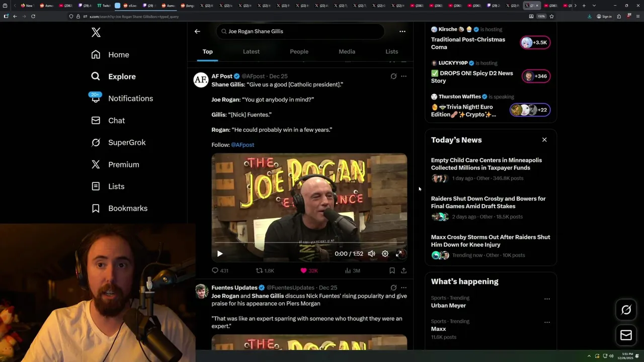Unlike the AF Post tweet (32K)
This screenshot has height=362, width=644.
coord(309,270)
